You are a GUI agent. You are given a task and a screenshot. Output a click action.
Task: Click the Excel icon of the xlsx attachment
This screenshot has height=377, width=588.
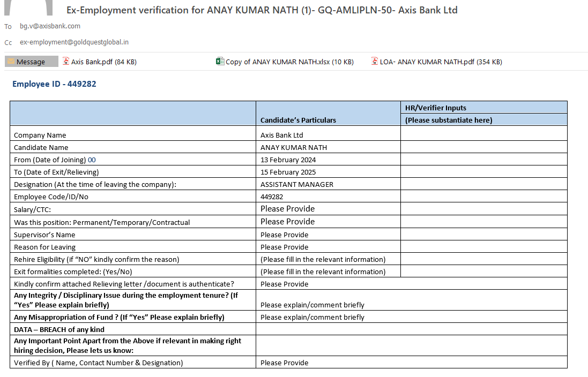tap(220, 62)
